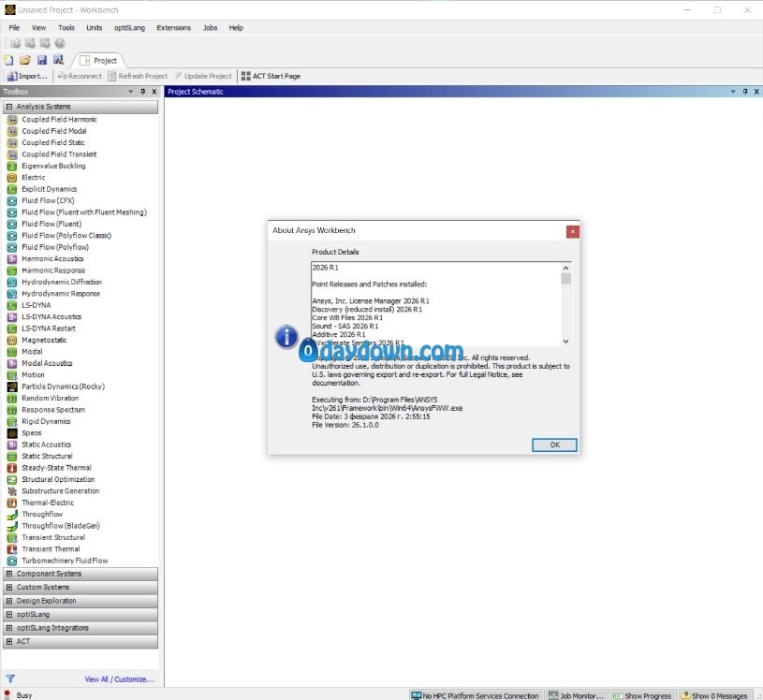Switch to the Project tab

coord(99,61)
